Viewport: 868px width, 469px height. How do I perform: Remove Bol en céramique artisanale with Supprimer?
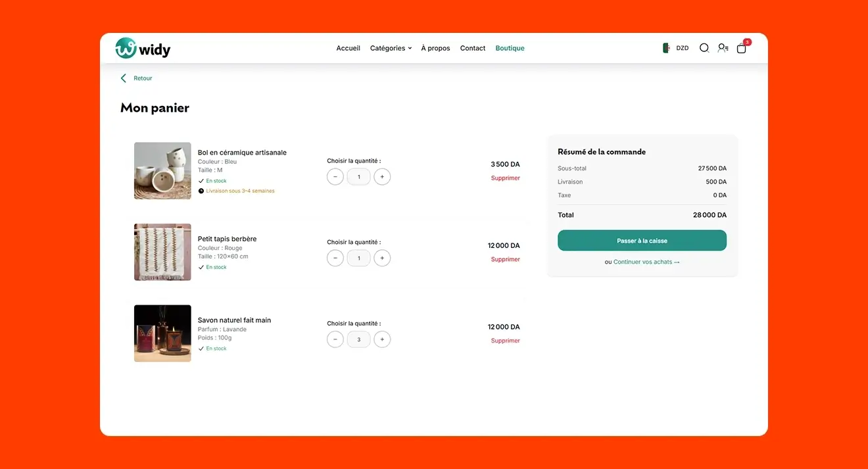click(505, 178)
